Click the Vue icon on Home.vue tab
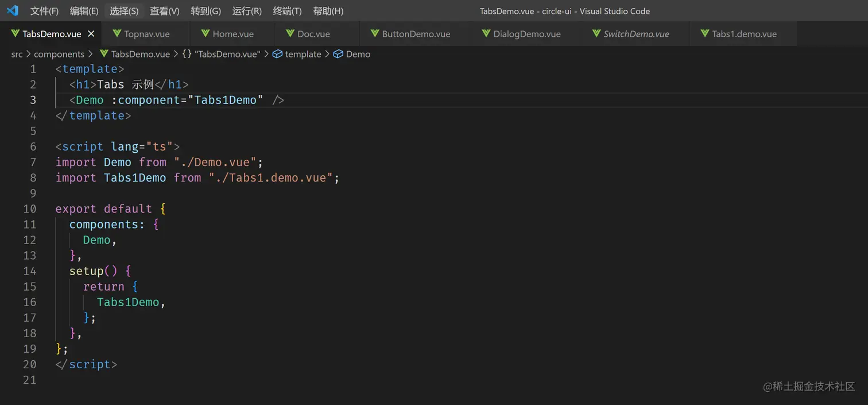Screen dimensions: 868x405 [x=206, y=34]
